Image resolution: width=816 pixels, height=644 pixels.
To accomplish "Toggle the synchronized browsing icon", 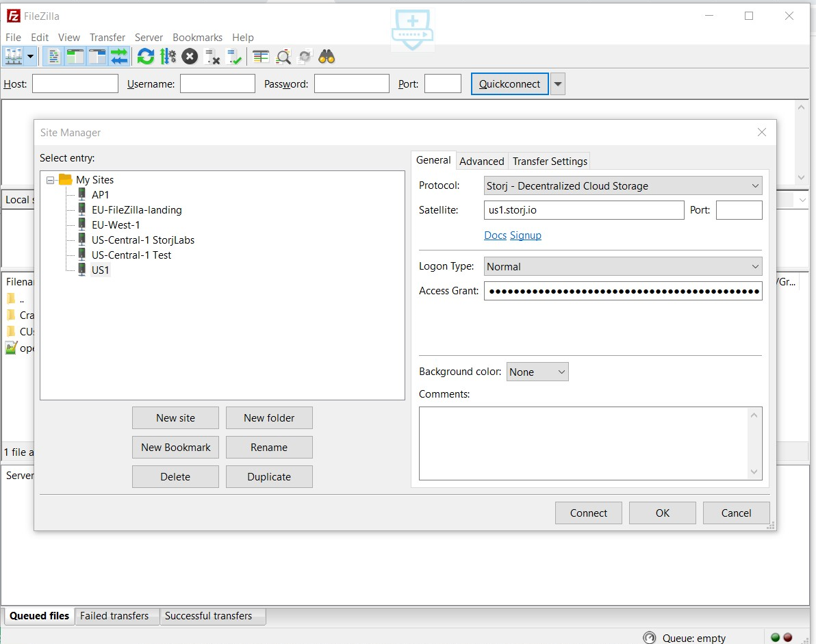I will click(305, 56).
